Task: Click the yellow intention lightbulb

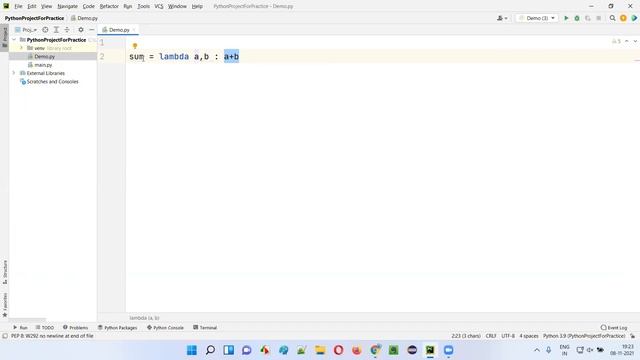Action: (x=135, y=46)
